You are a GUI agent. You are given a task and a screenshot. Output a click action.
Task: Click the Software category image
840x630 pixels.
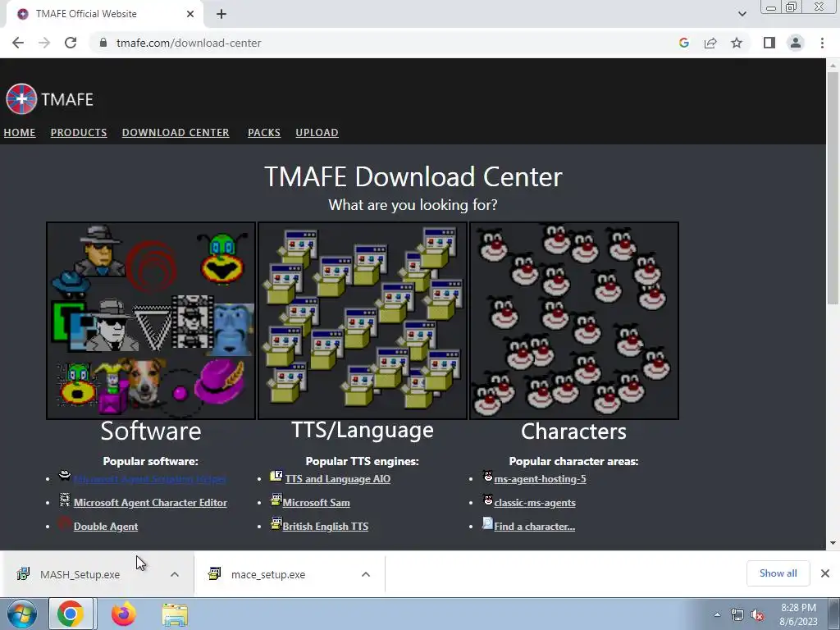pyautogui.click(x=151, y=321)
